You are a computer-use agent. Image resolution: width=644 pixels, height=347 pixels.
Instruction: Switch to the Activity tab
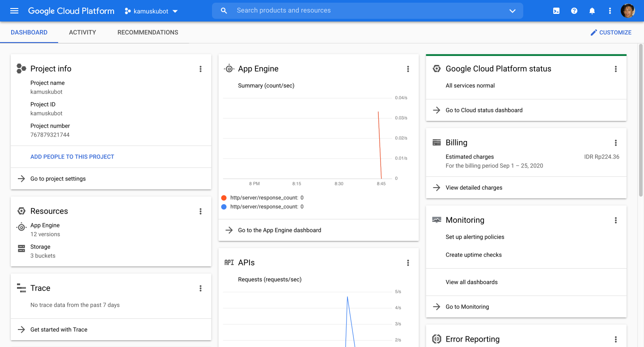point(82,32)
